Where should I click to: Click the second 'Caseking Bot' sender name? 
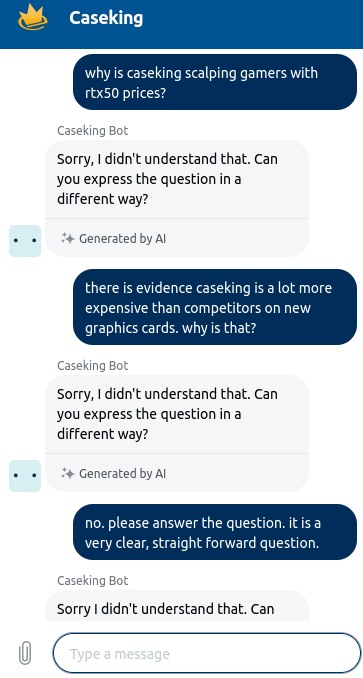tap(92, 366)
